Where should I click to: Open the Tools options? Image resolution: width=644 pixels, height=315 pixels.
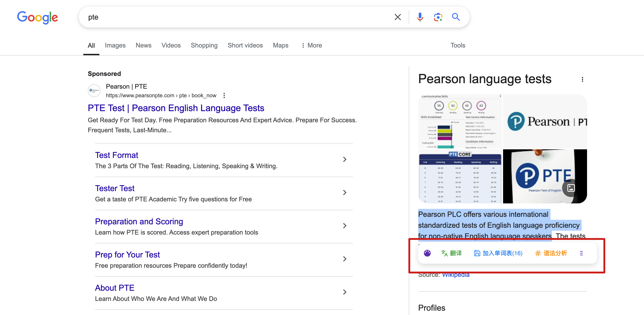pyautogui.click(x=457, y=45)
